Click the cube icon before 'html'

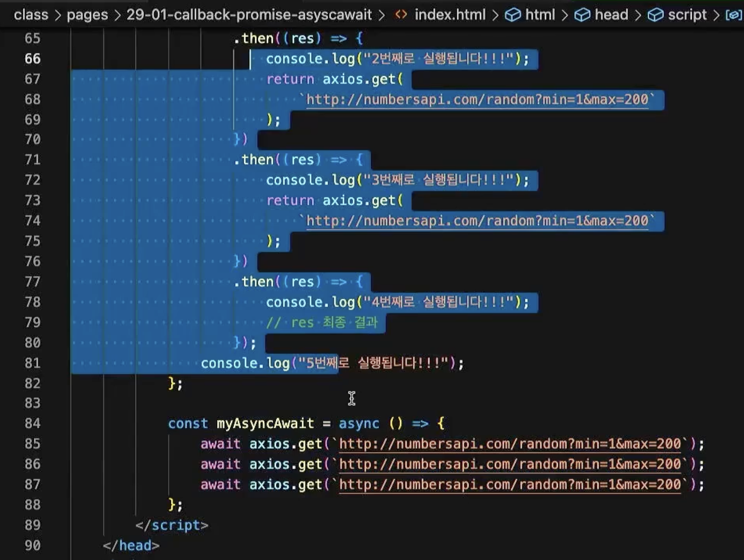click(x=513, y=15)
